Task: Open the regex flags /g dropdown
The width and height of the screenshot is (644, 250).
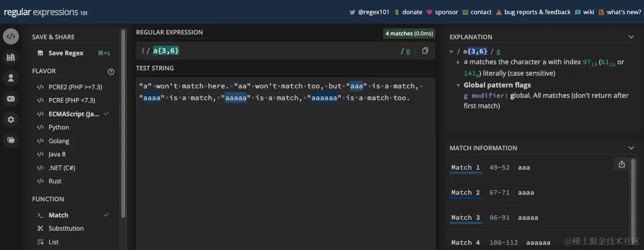Action: click(406, 51)
